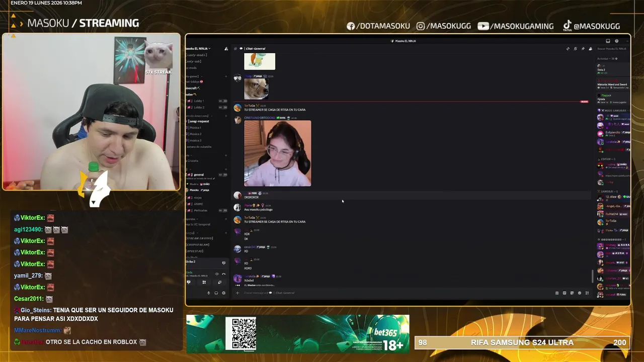
Task: Open the sticker picker in message bar
Action: click(572, 293)
